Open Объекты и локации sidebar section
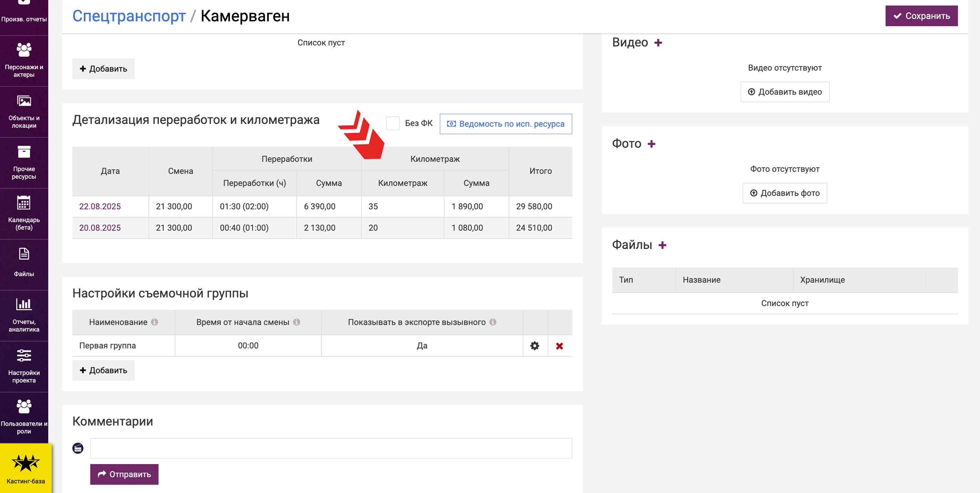Screen dimensions: 980x493 click(x=24, y=111)
